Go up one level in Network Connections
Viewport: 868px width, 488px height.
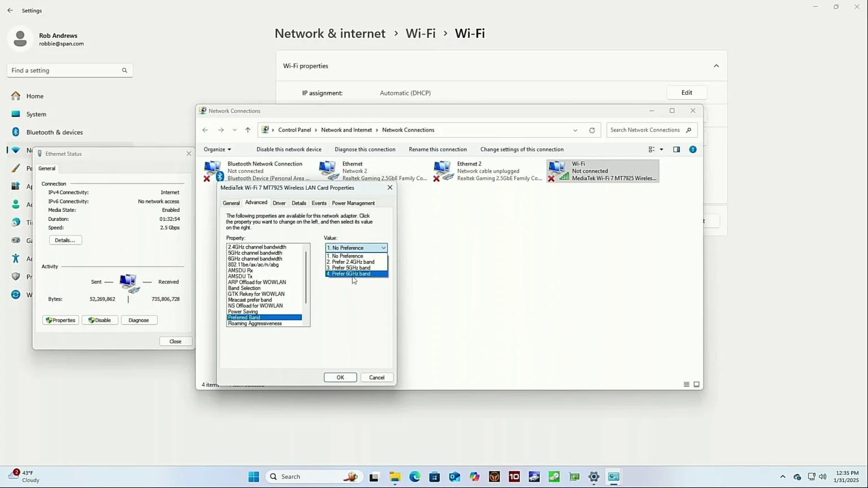tap(248, 130)
